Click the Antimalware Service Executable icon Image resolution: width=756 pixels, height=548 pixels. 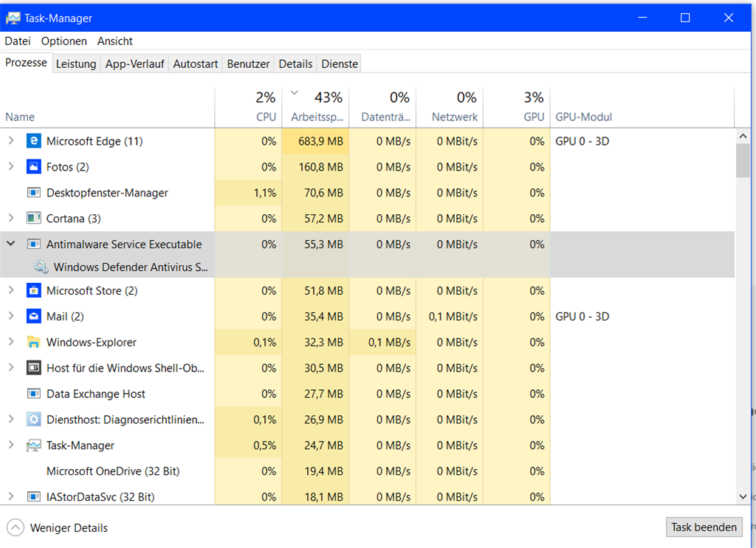[x=33, y=244]
